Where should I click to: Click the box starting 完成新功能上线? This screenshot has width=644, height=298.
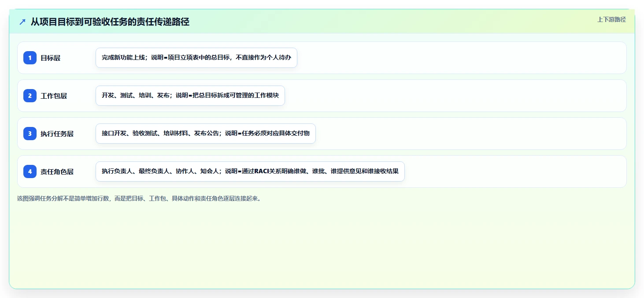tap(196, 58)
